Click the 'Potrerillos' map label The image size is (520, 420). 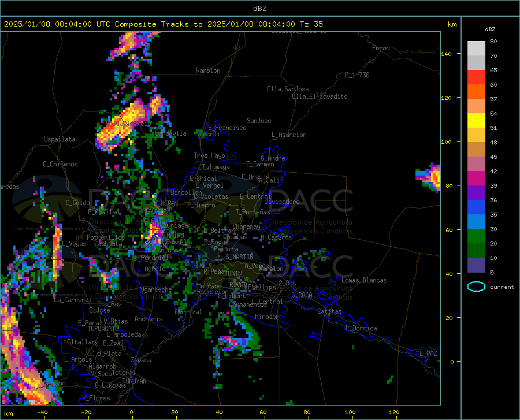(106, 237)
